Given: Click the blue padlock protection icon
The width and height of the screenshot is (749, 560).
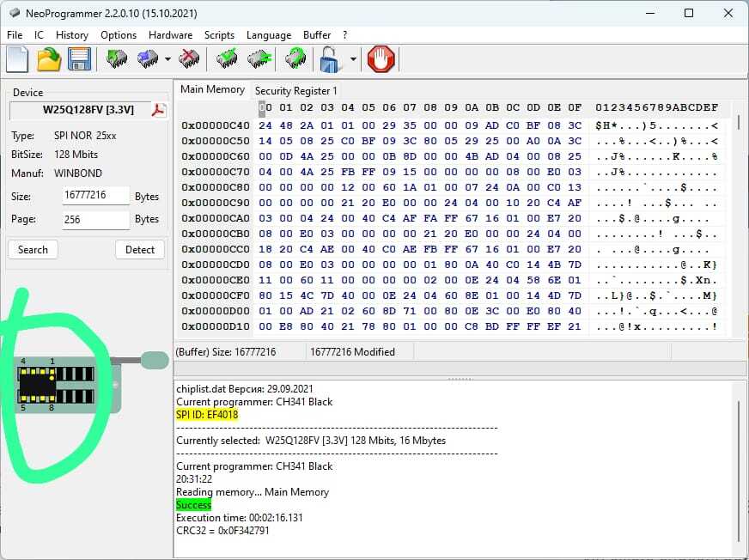Looking at the screenshot, I should (x=331, y=59).
